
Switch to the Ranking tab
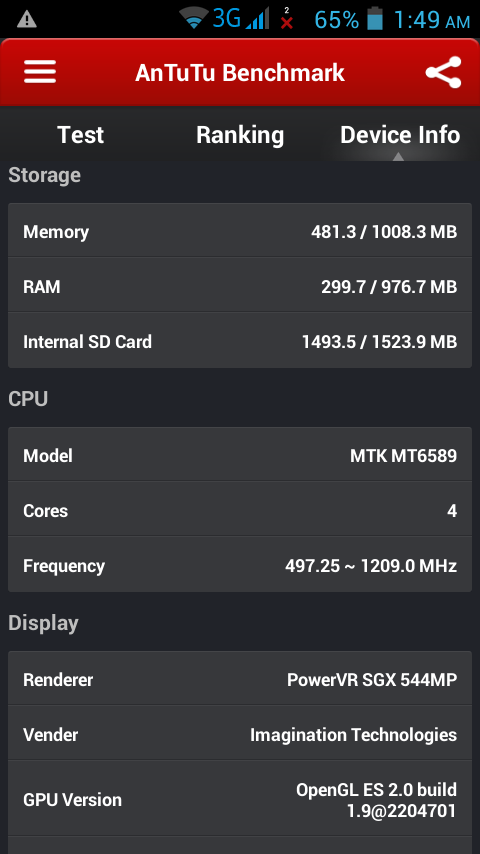pos(240,135)
